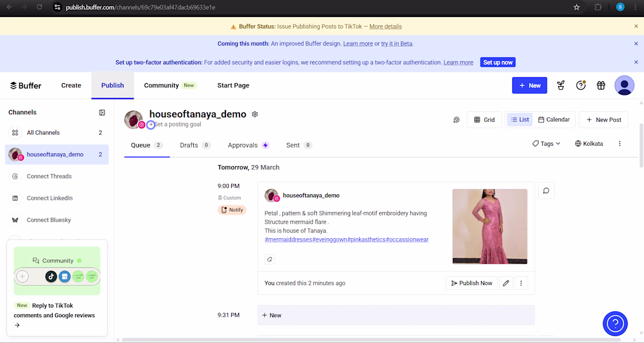Click Connect LinkedIn in sidebar
644x343 pixels.
(x=57, y=198)
